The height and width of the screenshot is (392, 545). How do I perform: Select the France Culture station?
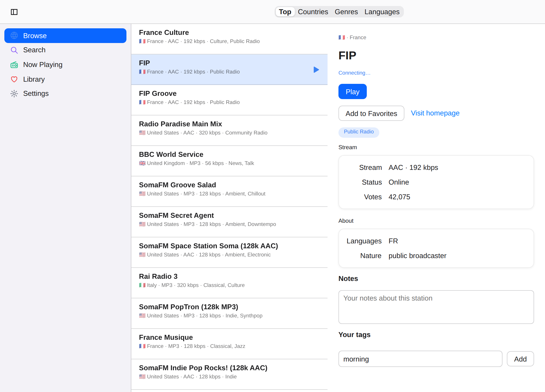pyautogui.click(x=229, y=39)
